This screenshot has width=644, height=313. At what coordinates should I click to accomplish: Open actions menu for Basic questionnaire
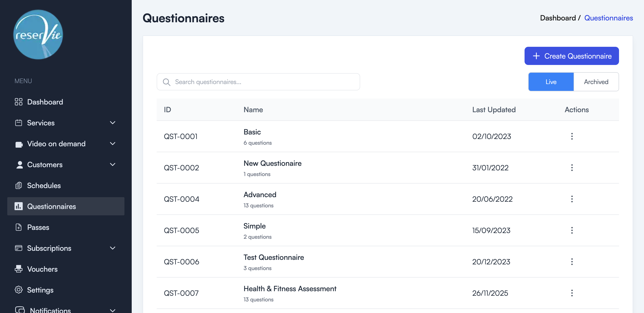coord(572,136)
